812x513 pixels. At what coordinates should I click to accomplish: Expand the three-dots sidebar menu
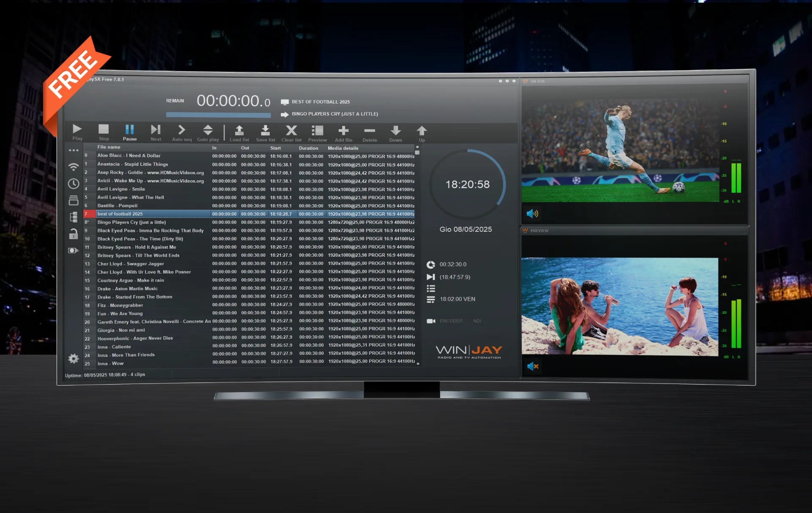tap(74, 151)
